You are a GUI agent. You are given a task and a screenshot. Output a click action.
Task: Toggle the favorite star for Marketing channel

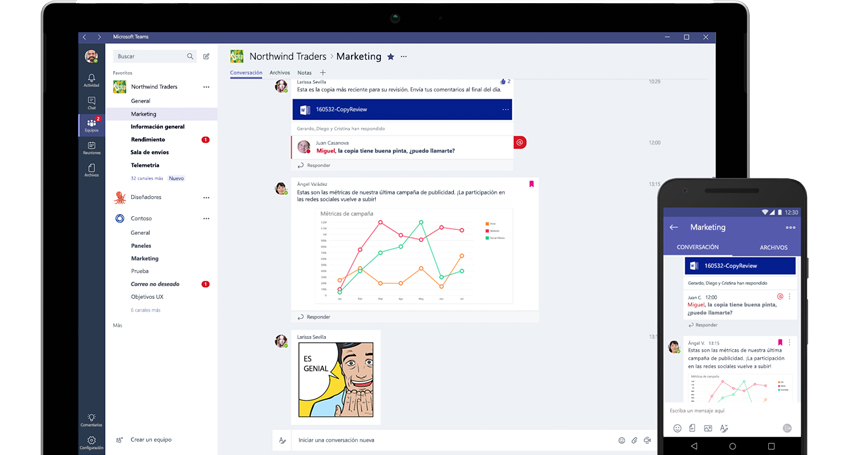pos(391,57)
